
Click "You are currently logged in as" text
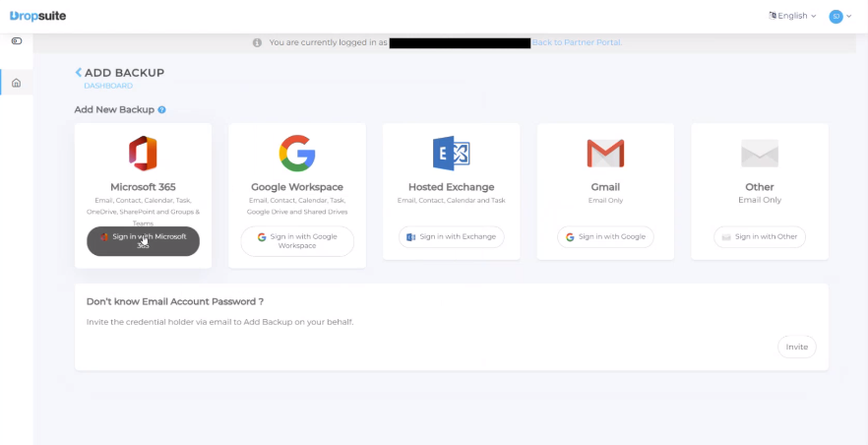tap(329, 42)
